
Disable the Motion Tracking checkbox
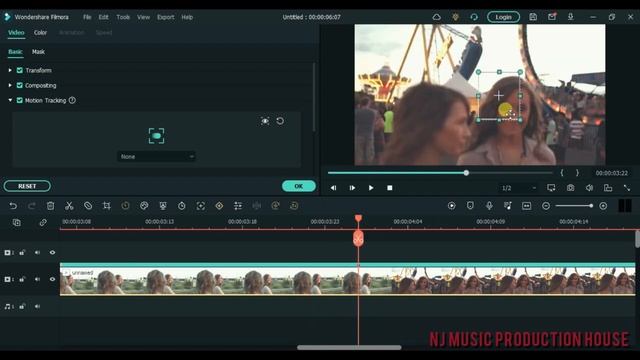click(x=20, y=100)
